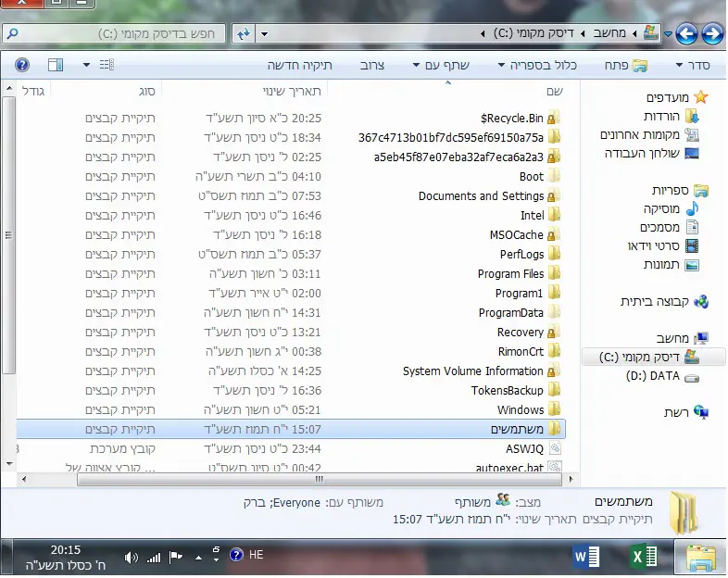
Task: Toggle the preview pane button
Action: 55,65
